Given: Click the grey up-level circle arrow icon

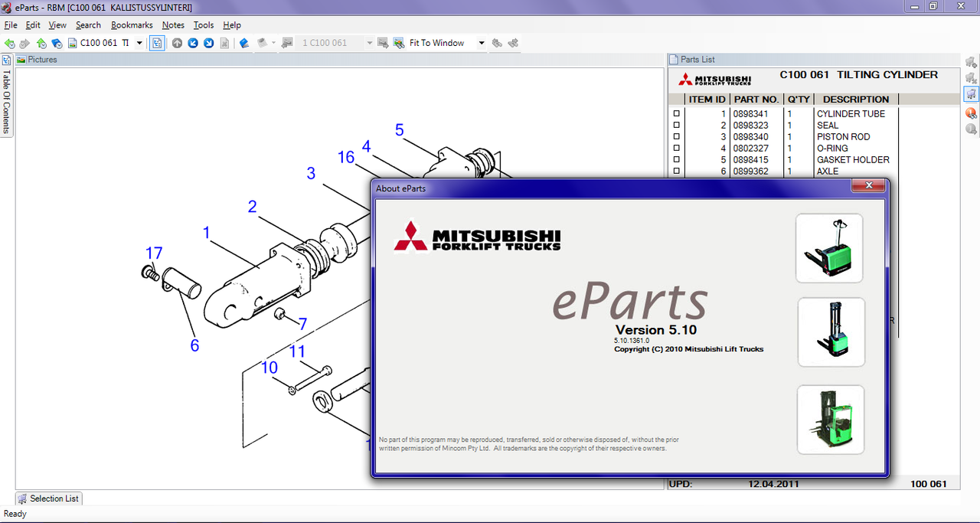Looking at the screenshot, I should (177, 44).
